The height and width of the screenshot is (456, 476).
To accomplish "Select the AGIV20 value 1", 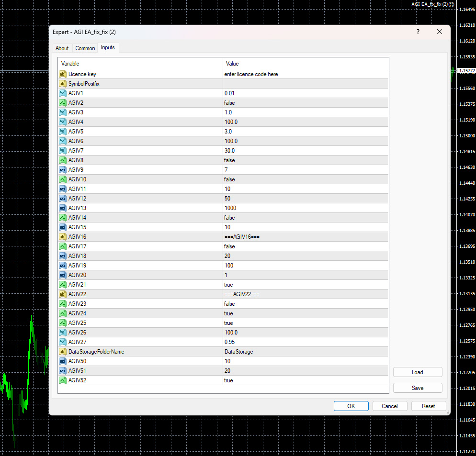I will click(306, 275).
